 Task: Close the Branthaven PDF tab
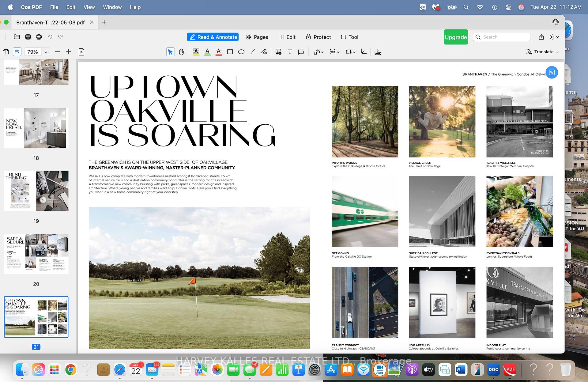click(x=92, y=22)
